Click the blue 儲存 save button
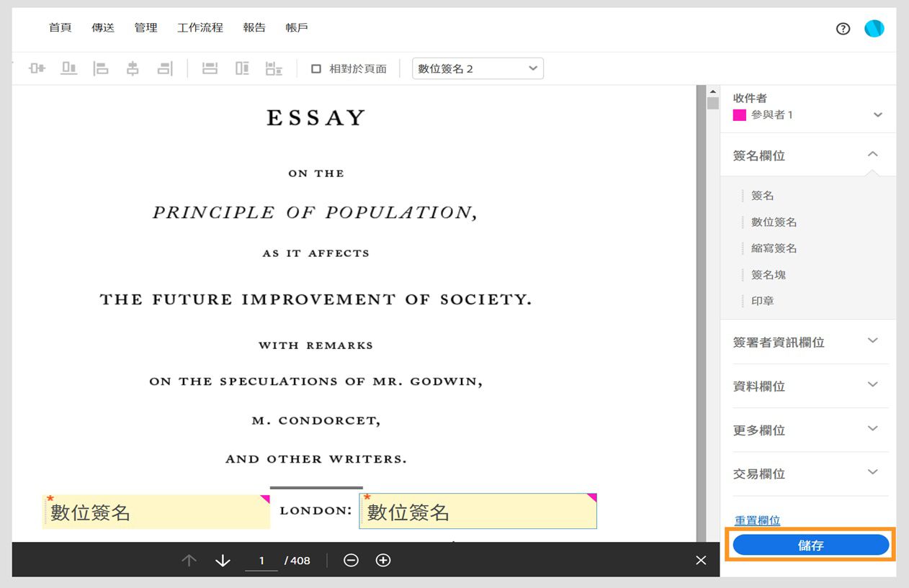 point(810,545)
